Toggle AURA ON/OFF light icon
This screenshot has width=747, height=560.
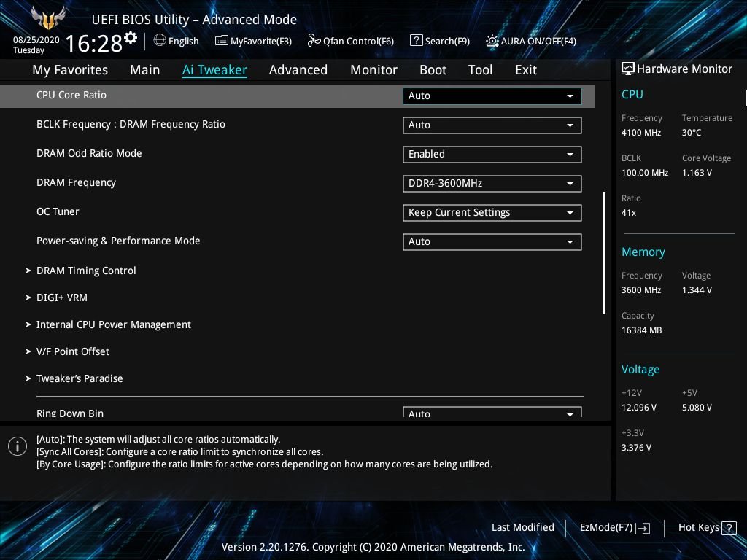click(x=492, y=41)
